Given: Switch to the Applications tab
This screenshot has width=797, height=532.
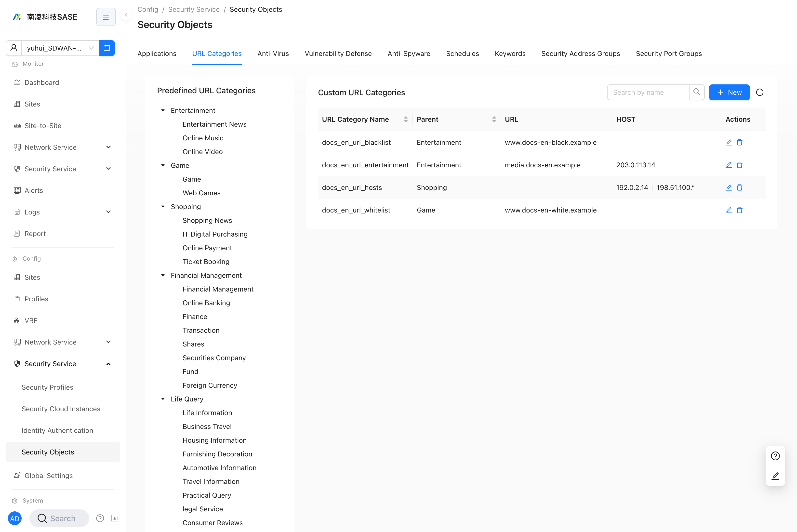Looking at the screenshot, I should click(157, 53).
